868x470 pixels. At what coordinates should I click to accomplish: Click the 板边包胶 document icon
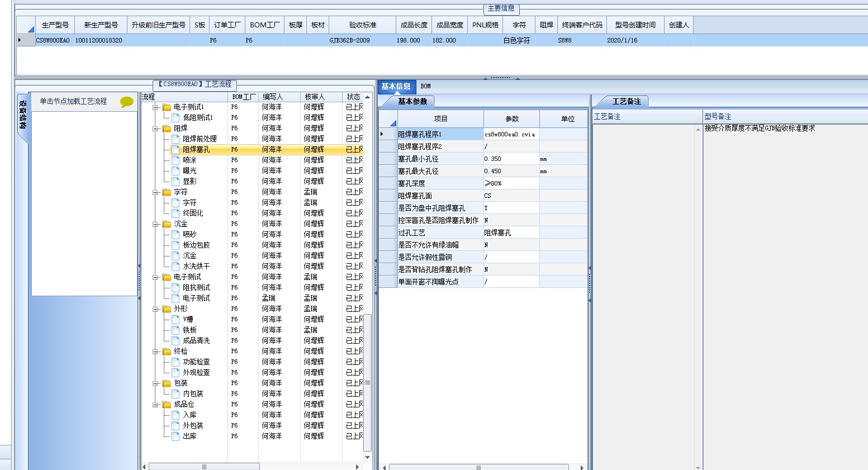176,245
